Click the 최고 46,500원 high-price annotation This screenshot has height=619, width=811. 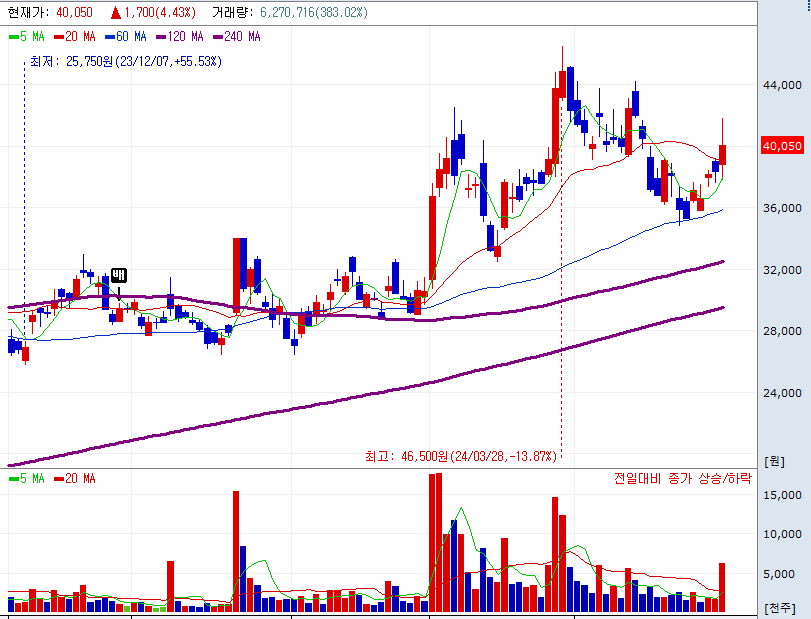point(460,457)
